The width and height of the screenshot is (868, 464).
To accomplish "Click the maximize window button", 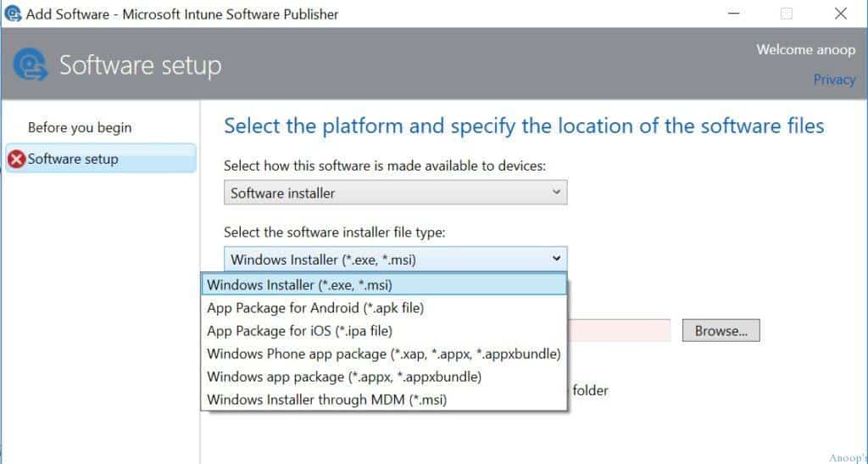I will (787, 14).
